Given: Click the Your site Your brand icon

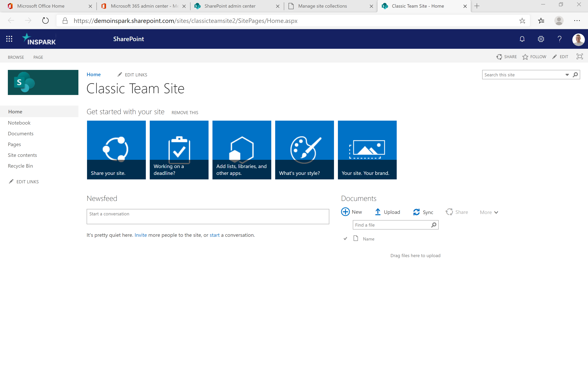Looking at the screenshot, I should 367,149.
